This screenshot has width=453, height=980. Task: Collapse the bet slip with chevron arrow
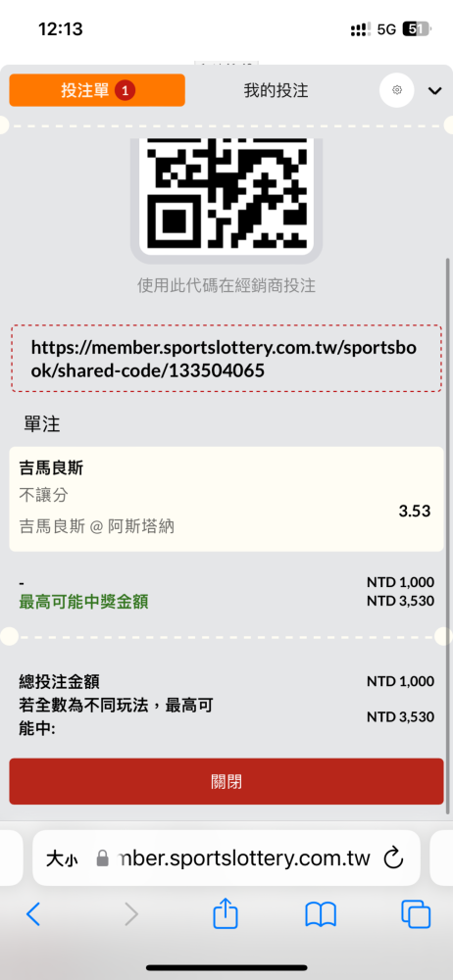coord(434,91)
